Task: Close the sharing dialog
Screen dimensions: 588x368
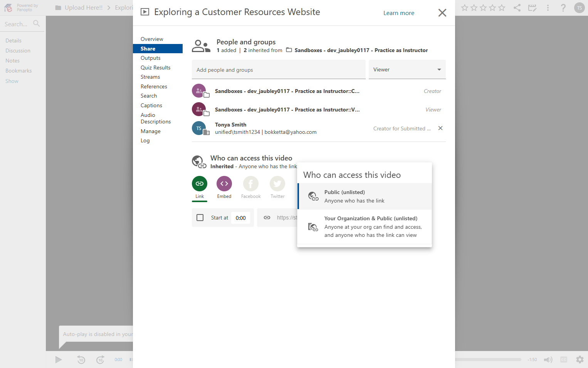Action: click(442, 13)
